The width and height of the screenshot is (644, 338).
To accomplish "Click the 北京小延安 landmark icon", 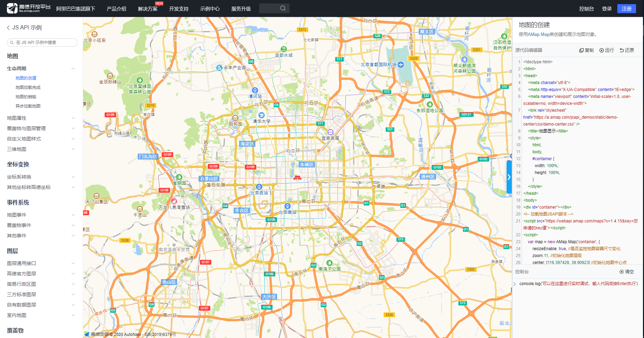I will (94, 34).
